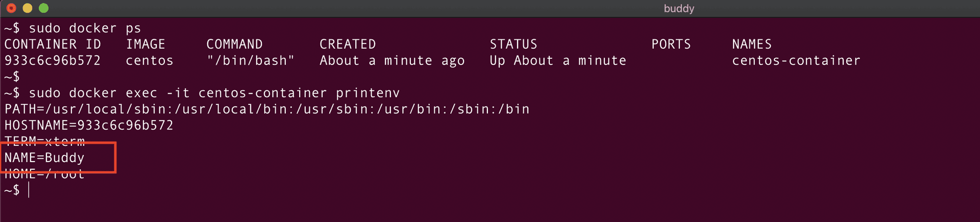980x222 pixels.
Task: Click the PORTS column header text
Action: 671,45
